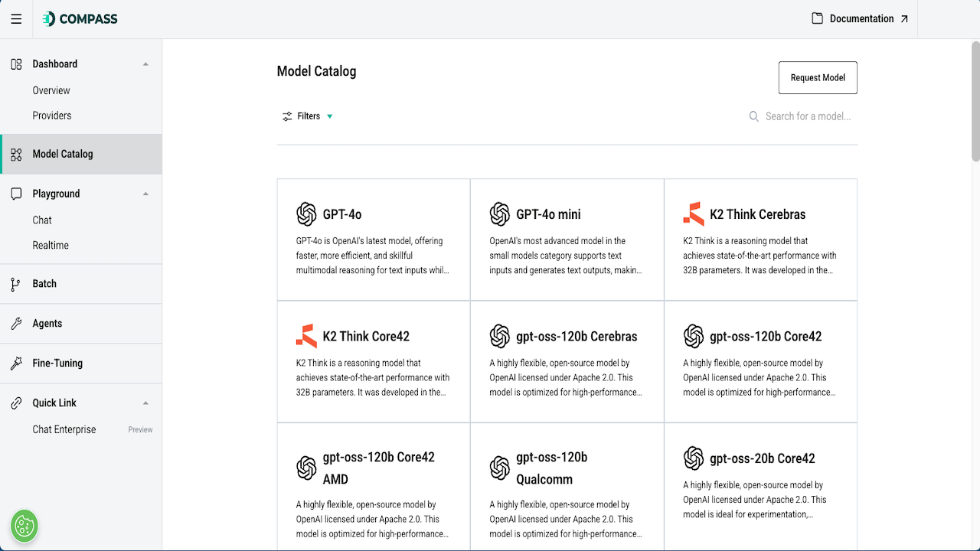This screenshot has width=980, height=551.
Task: Click the gpt-oss-120b Qualcomm logo
Action: 500,468
